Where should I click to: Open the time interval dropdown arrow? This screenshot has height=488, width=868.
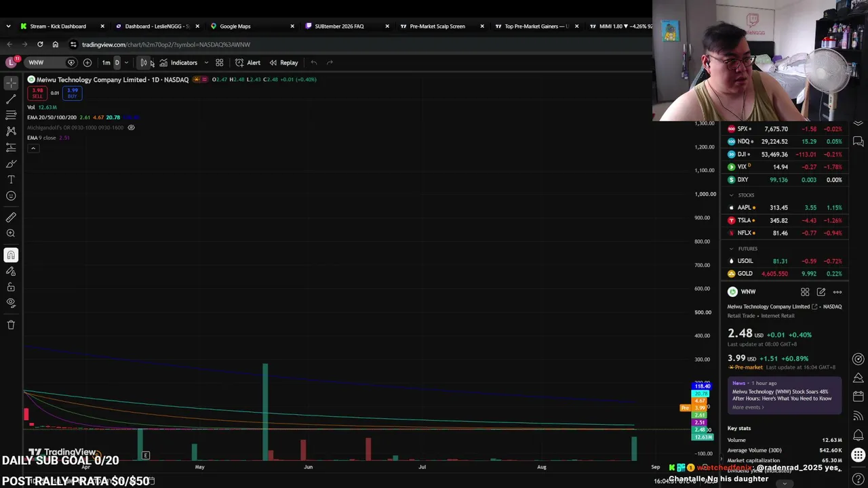click(x=126, y=62)
